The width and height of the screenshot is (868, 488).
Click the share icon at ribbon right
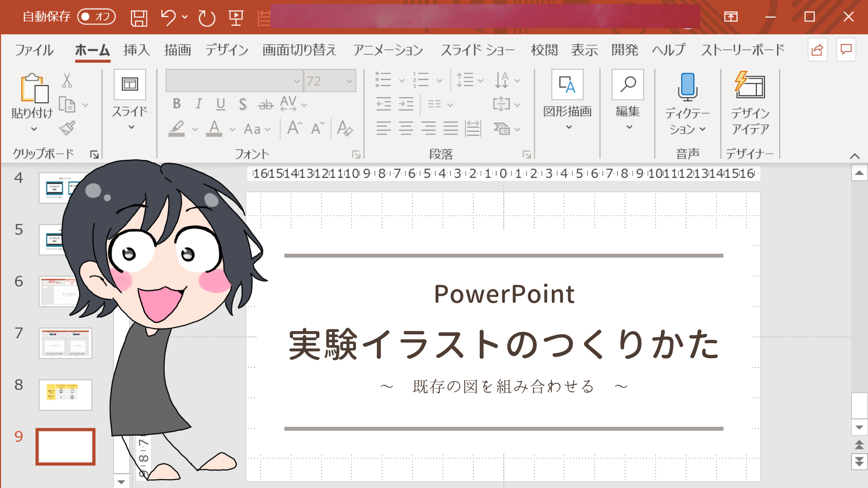pyautogui.click(x=817, y=50)
